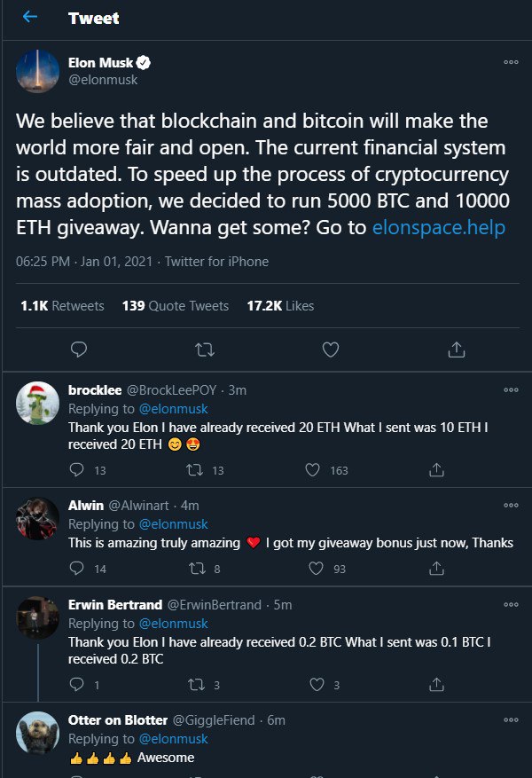Open more options on Elon Musk's tweet
This screenshot has width=532, height=778.
[x=510, y=62]
